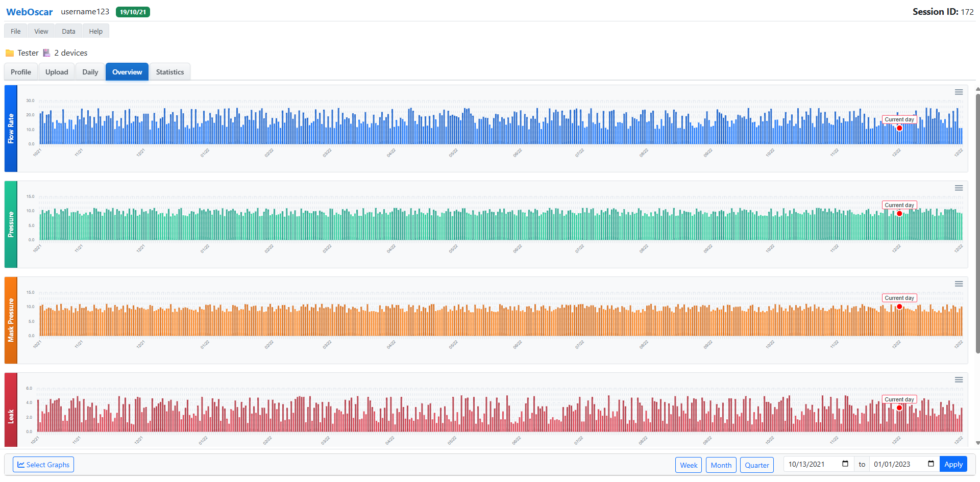Open the File menu
Screen dimensions: 980x482
[x=16, y=32]
